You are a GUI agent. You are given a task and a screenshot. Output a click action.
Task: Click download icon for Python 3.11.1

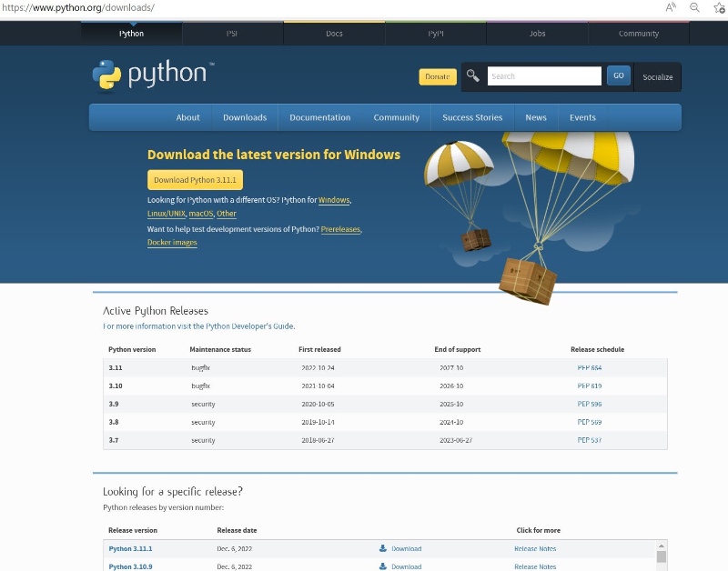382,548
